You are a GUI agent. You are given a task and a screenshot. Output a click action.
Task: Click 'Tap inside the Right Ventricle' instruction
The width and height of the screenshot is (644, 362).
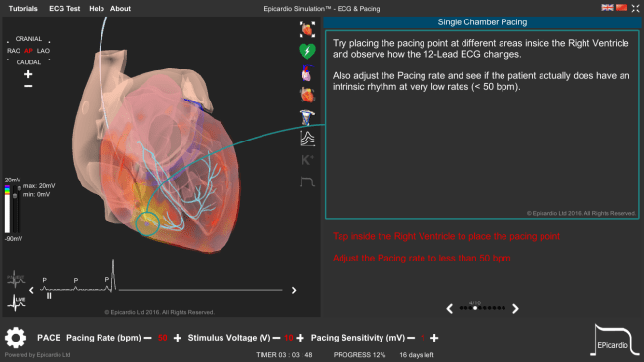[x=446, y=236]
